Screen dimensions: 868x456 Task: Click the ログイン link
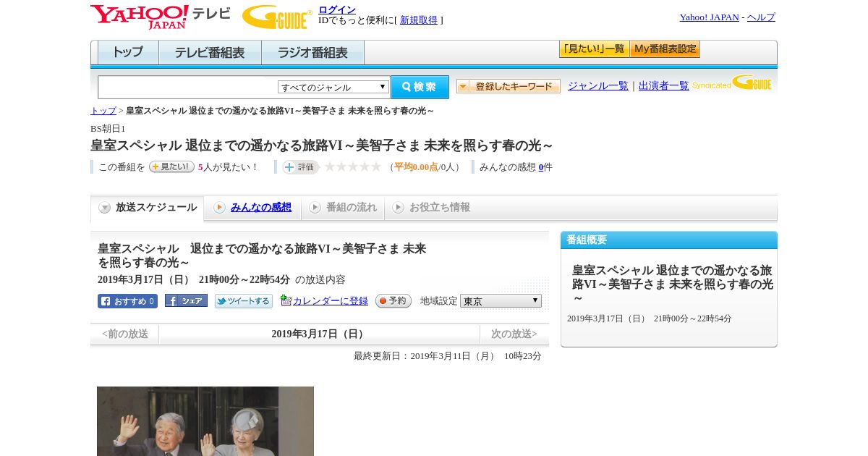337,9
